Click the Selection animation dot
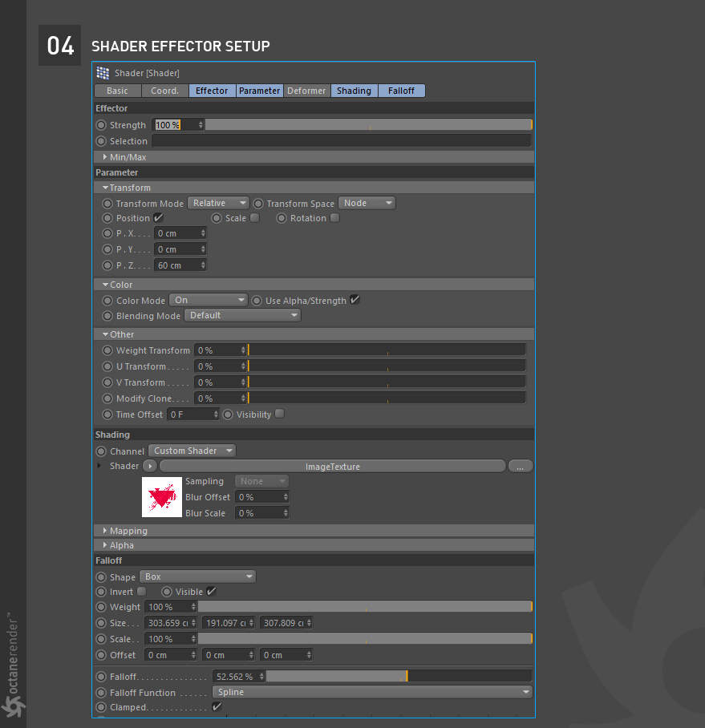This screenshot has width=705, height=728. (x=101, y=140)
